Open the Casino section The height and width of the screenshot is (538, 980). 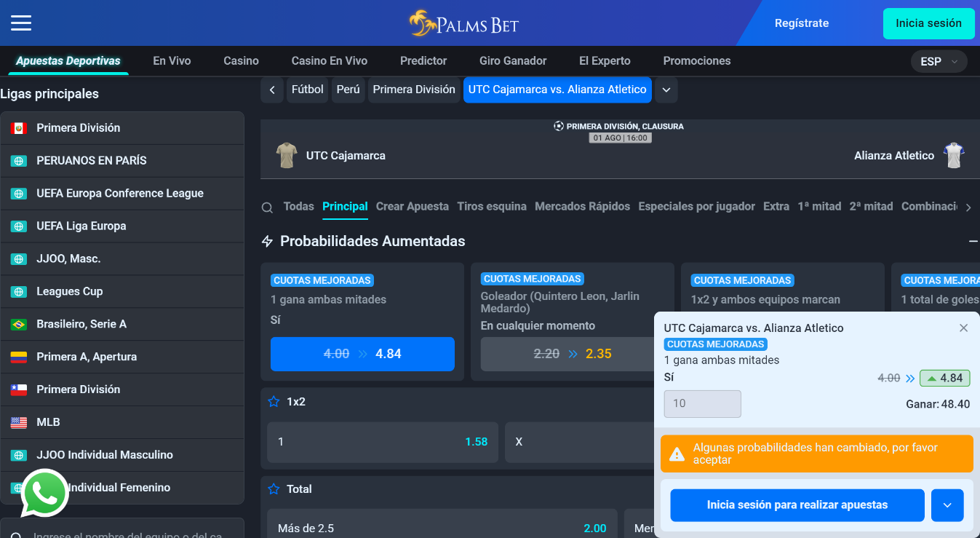tap(241, 61)
